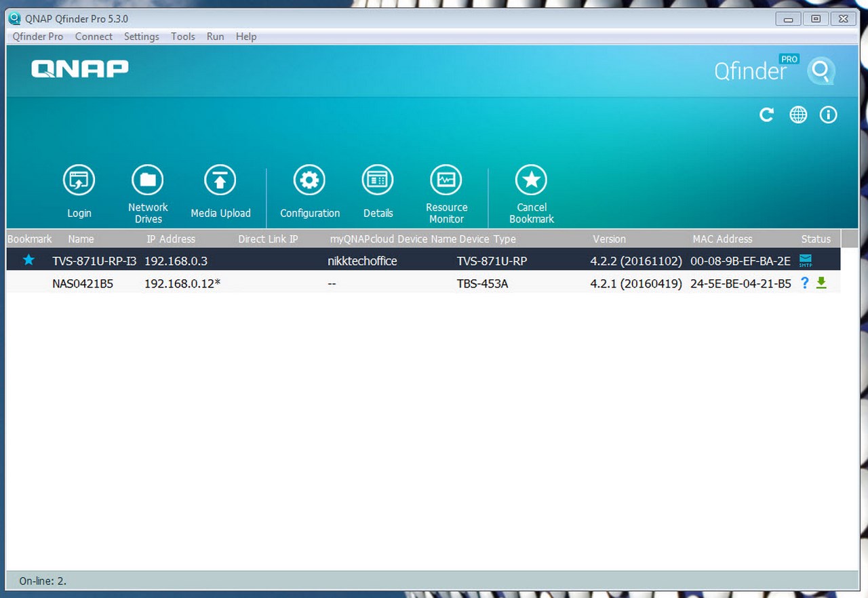Click the QNAP logo

point(80,68)
